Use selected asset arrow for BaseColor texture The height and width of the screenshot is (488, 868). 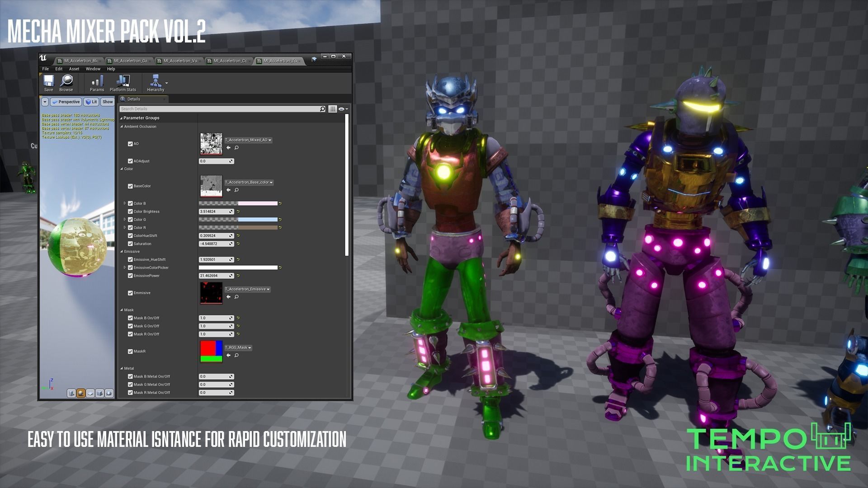point(228,190)
